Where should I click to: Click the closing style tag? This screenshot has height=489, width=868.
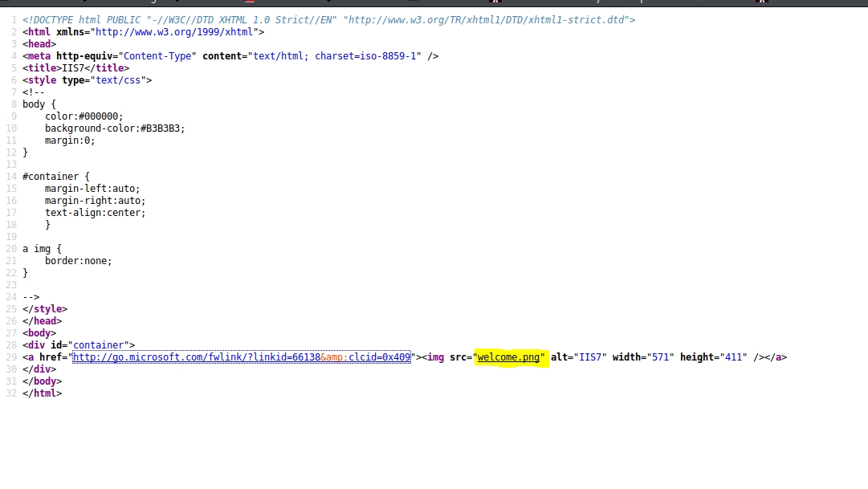tap(45, 309)
